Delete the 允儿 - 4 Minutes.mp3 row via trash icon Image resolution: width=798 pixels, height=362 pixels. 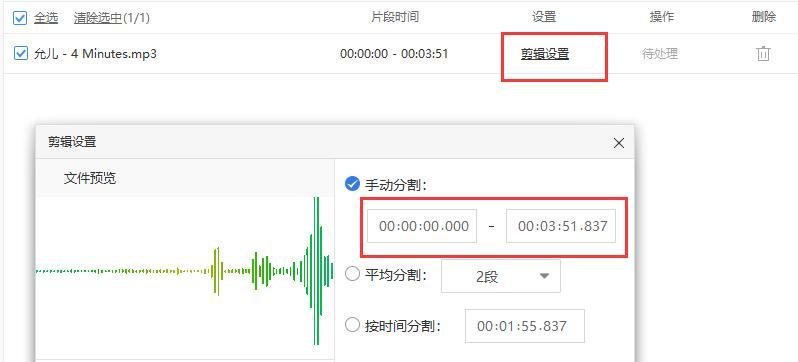(763, 53)
